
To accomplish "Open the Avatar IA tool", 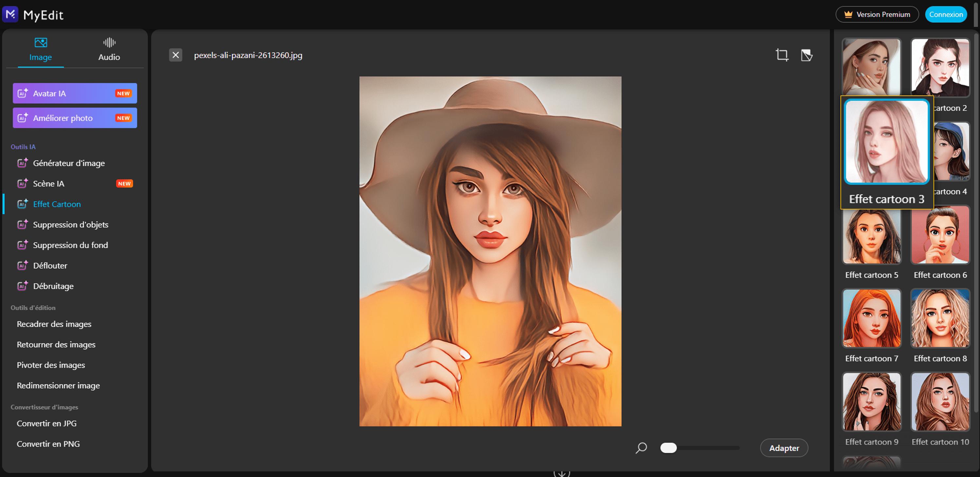I will pyautogui.click(x=75, y=93).
